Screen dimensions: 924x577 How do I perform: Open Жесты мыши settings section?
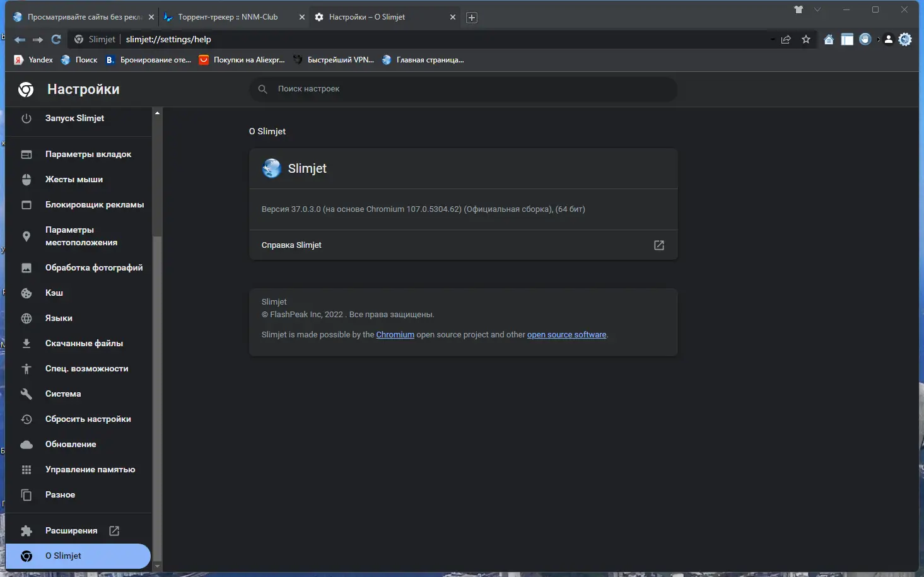coord(79,180)
